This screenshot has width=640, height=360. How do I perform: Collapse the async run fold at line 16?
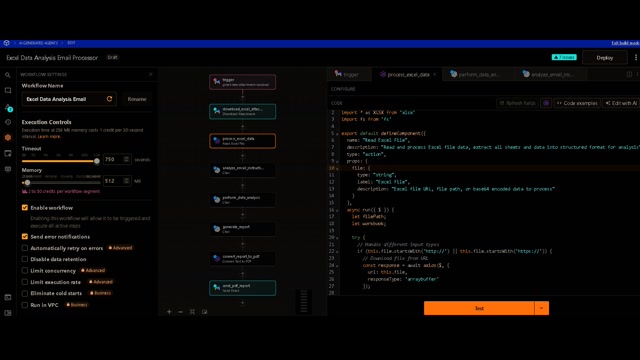[337, 210]
